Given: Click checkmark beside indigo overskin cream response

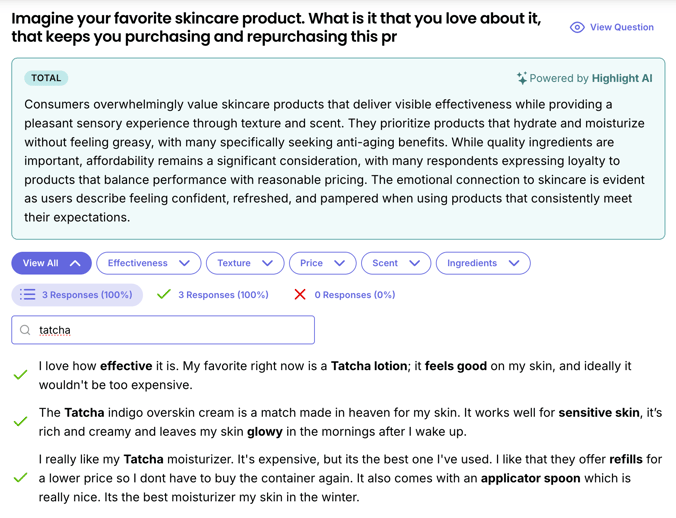Looking at the screenshot, I should (x=20, y=421).
